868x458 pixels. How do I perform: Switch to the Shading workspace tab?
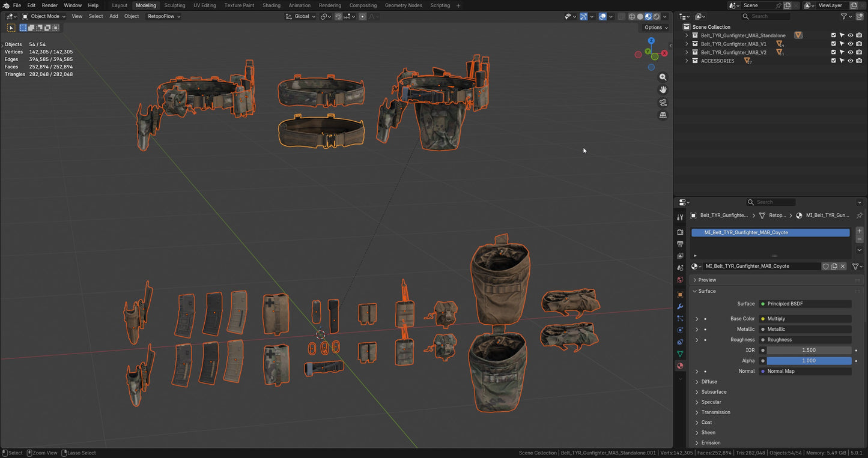[271, 5]
